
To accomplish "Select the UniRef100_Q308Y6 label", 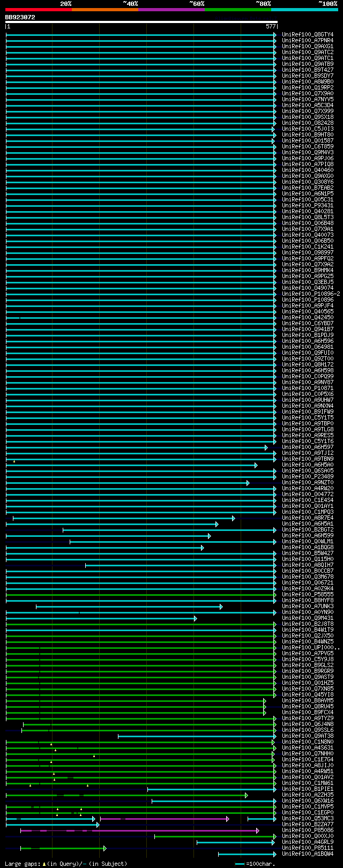I will click(308, 182).
